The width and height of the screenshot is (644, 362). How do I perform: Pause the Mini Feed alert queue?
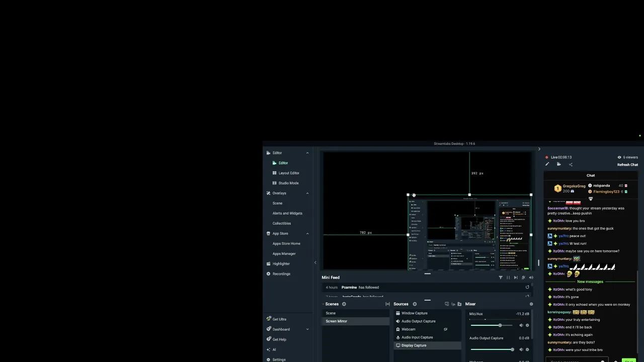click(x=508, y=278)
